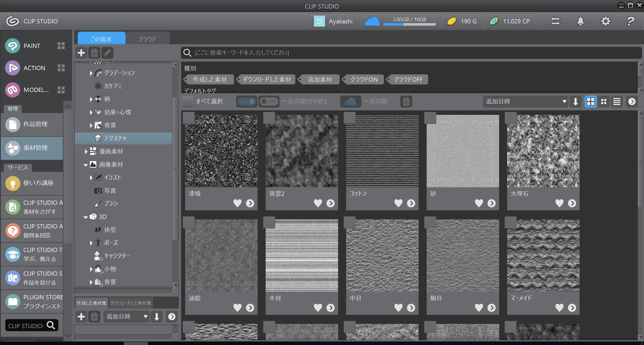Tick the checkbox on コットン thumbnail

(349, 118)
